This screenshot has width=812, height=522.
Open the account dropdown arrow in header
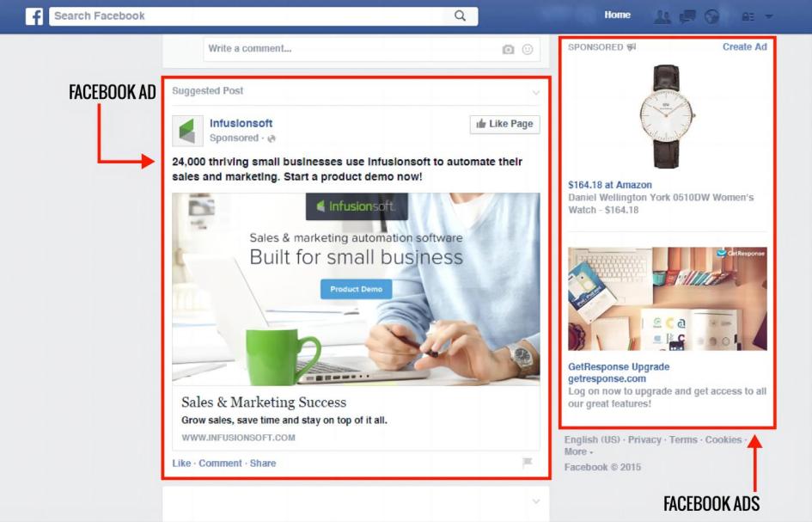click(x=769, y=16)
